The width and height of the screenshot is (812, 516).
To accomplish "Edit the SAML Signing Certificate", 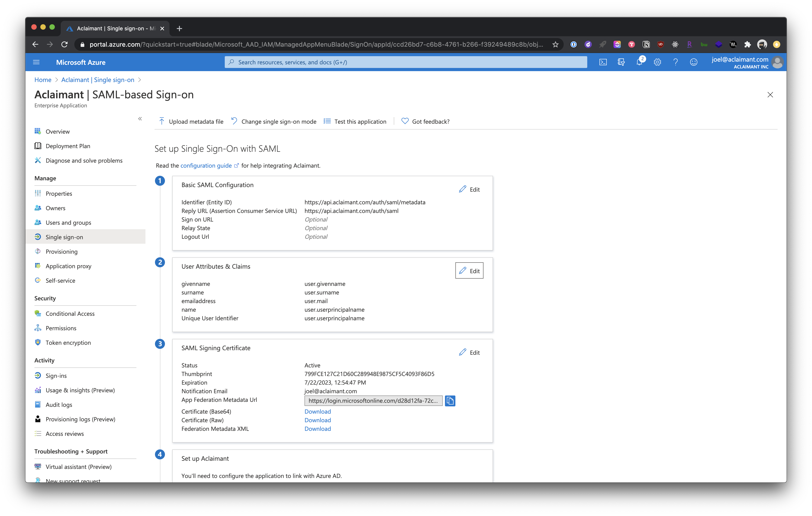I will tap(469, 352).
